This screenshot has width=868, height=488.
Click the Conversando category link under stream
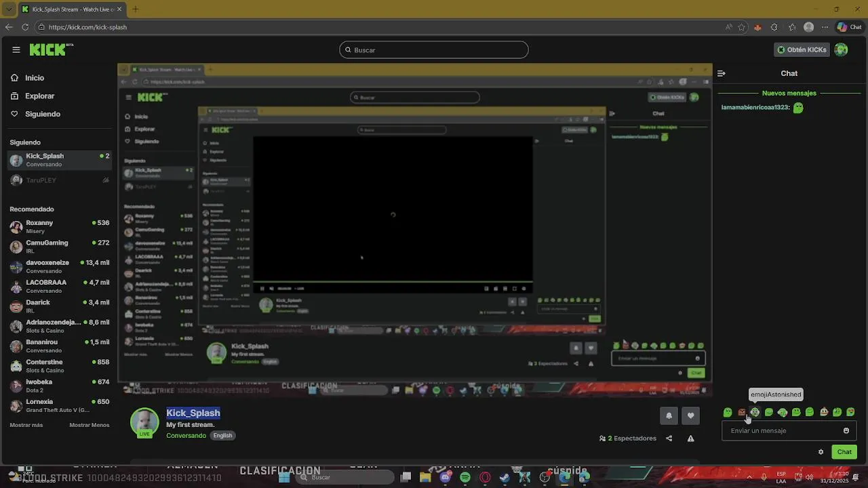pos(186,436)
